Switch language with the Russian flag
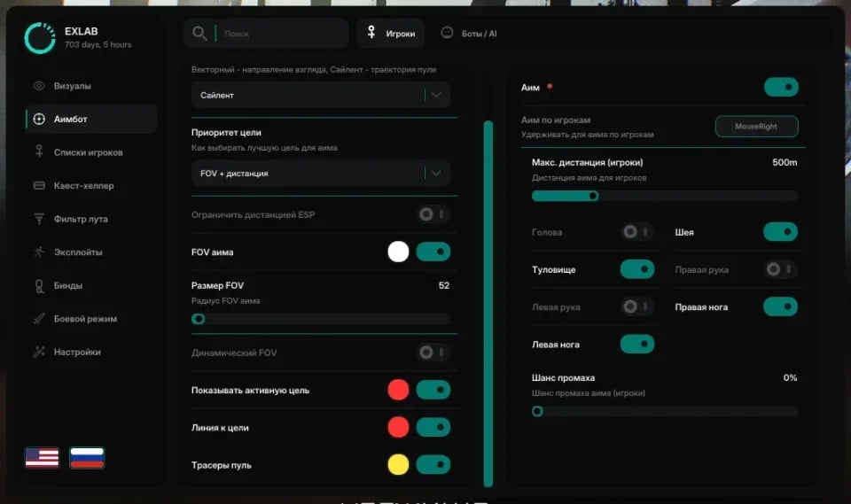This screenshot has height=504, width=851. click(x=87, y=457)
